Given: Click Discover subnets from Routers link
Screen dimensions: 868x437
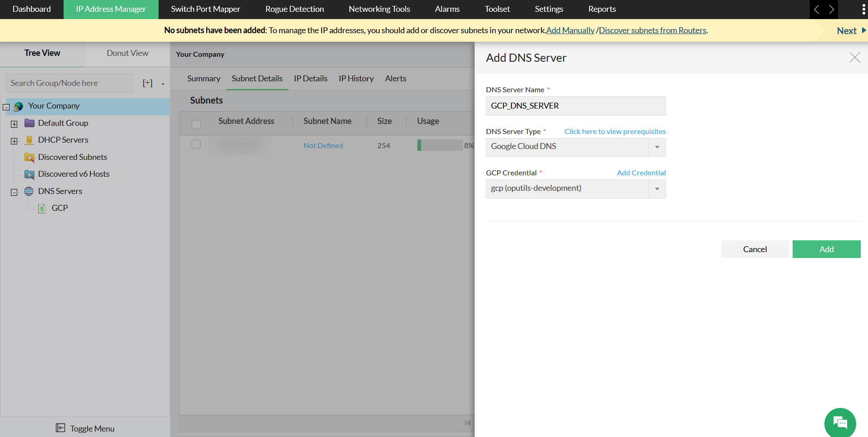Looking at the screenshot, I should pyautogui.click(x=652, y=30).
